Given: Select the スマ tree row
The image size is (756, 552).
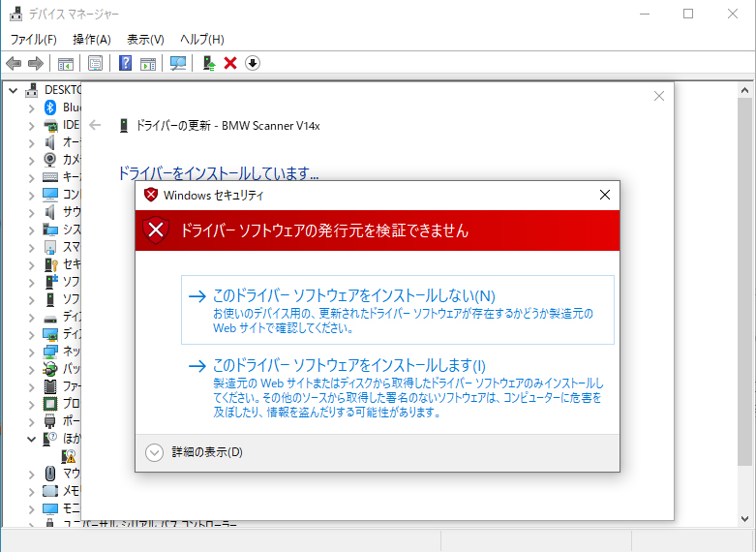Looking at the screenshot, I should tap(62, 247).
